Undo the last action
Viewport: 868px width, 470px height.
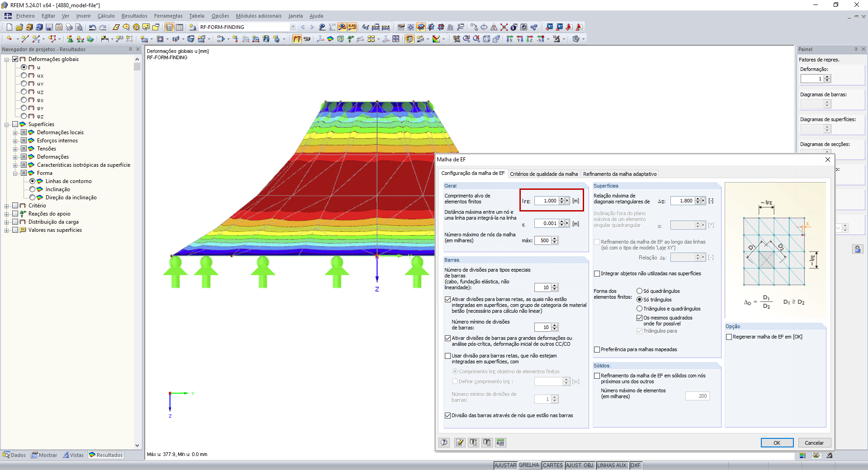[92, 28]
